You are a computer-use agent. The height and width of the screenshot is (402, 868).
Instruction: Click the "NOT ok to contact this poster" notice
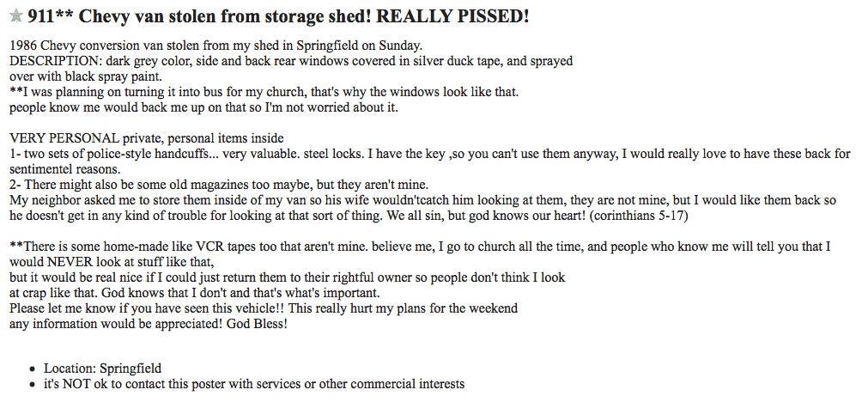tap(254, 384)
